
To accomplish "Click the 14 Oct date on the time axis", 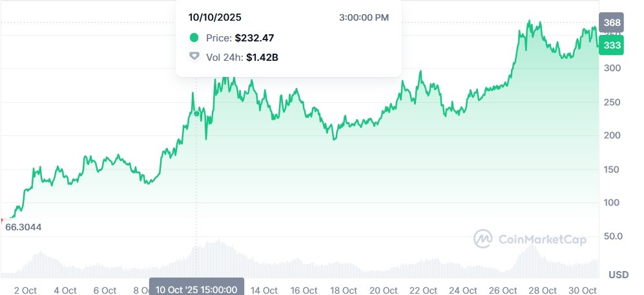I will coord(264,290).
